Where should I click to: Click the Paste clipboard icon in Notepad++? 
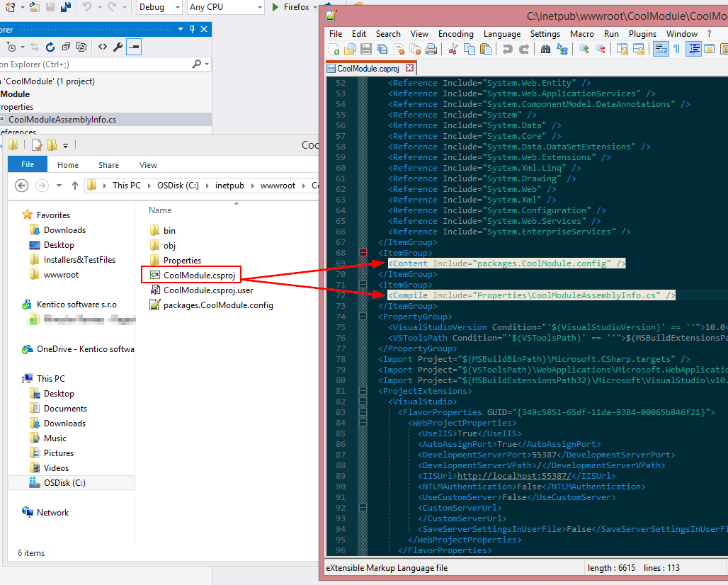click(x=486, y=49)
